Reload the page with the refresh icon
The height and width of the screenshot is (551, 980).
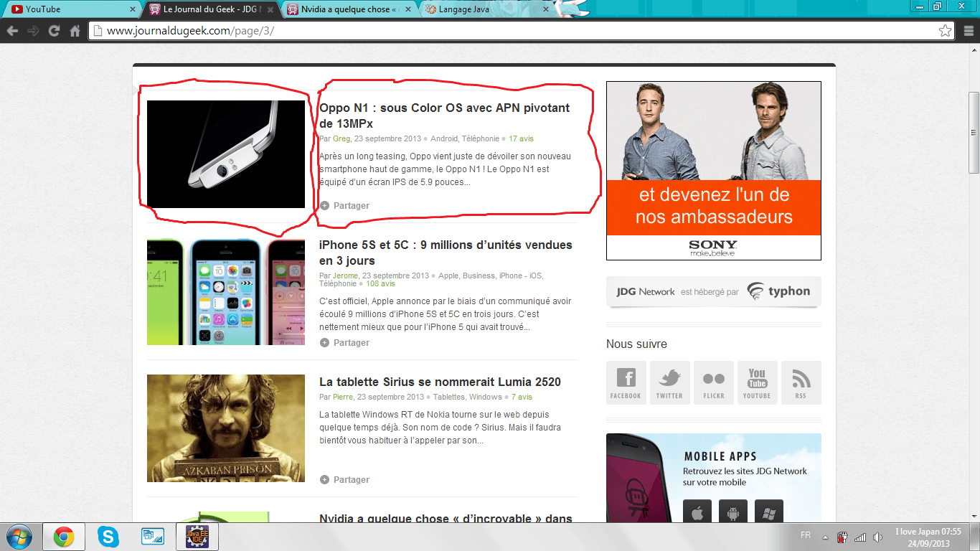click(54, 31)
